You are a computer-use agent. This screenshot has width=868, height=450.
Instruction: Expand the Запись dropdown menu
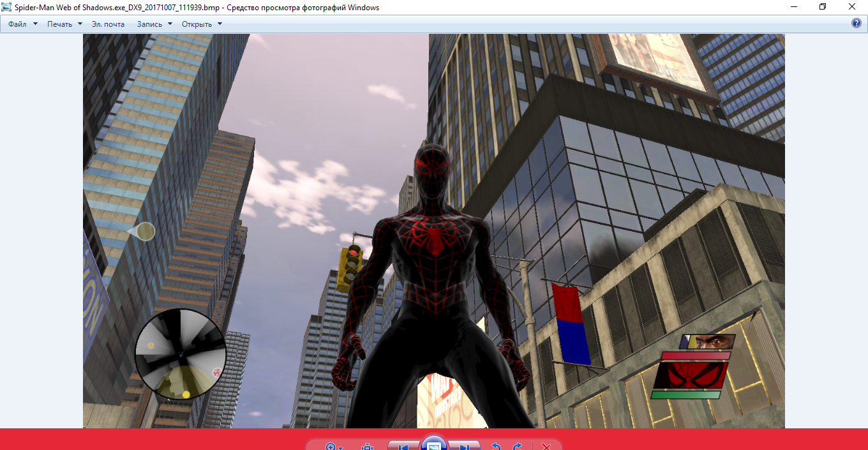(154, 24)
